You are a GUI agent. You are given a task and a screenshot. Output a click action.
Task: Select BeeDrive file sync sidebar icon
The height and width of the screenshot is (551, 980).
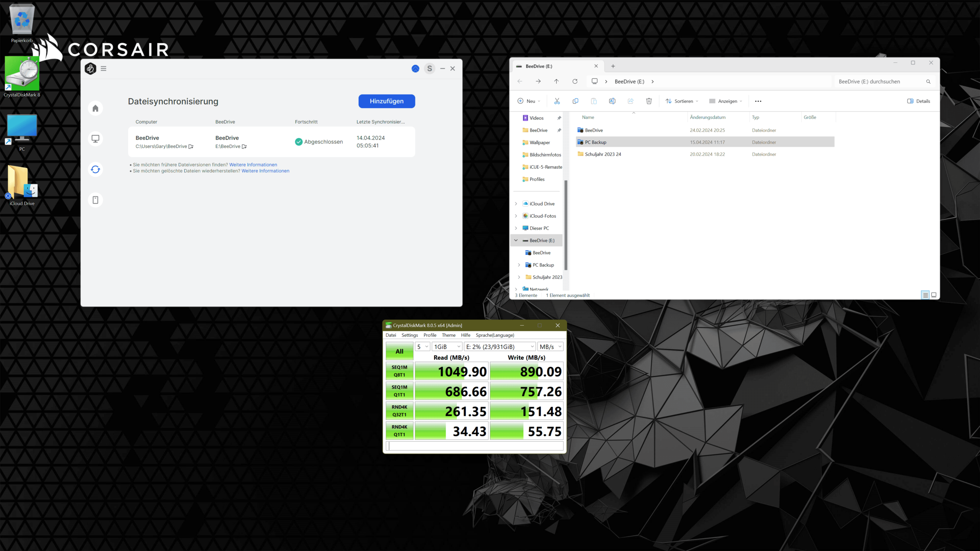[95, 170]
